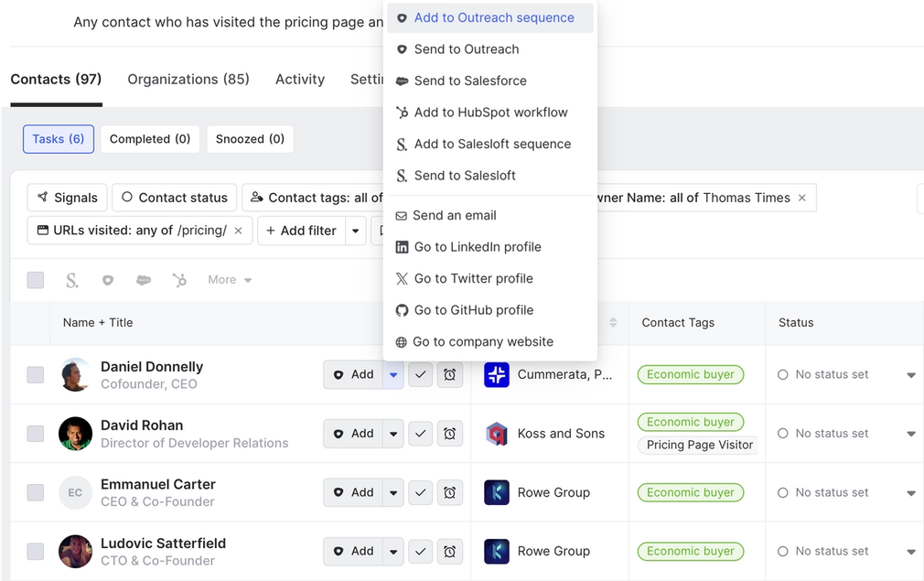This screenshot has width=924, height=581.
Task: Snooze Ludovic Satterfield's task with alarm icon
Action: point(449,552)
